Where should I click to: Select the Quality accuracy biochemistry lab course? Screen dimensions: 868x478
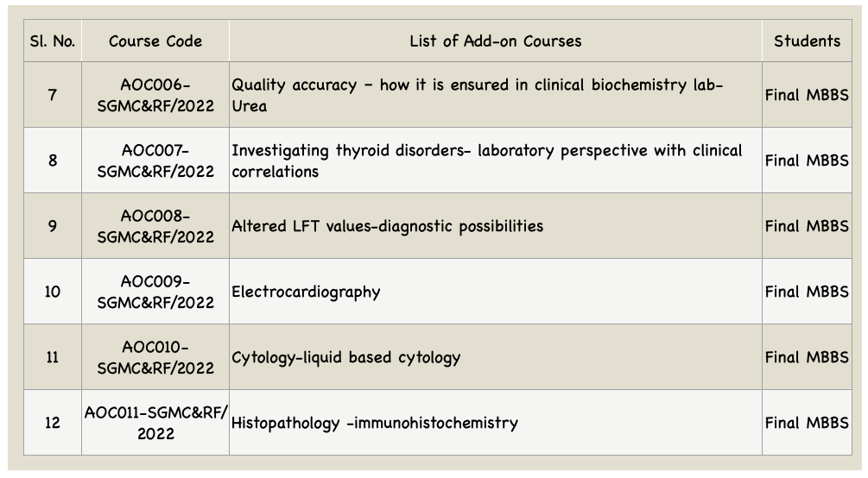[477, 95]
